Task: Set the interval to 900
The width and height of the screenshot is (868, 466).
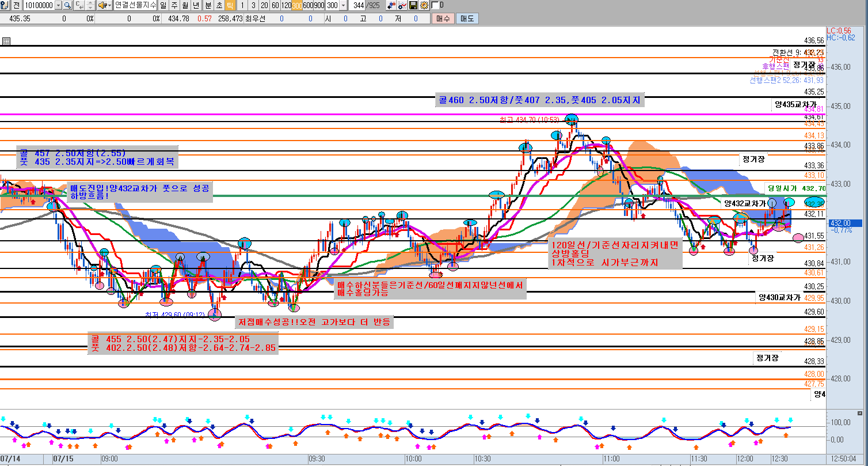Action: click(x=319, y=5)
